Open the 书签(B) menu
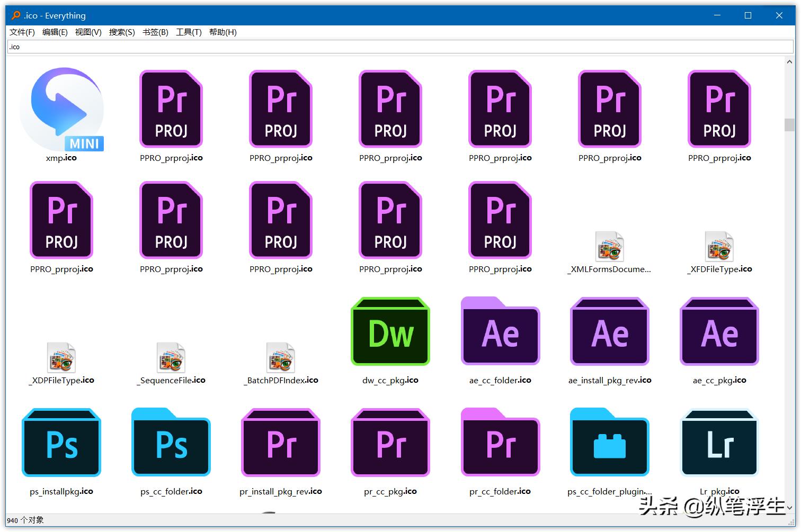The width and height of the screenshot is (801, 532). pyautogui.click(x=155, y=32)
